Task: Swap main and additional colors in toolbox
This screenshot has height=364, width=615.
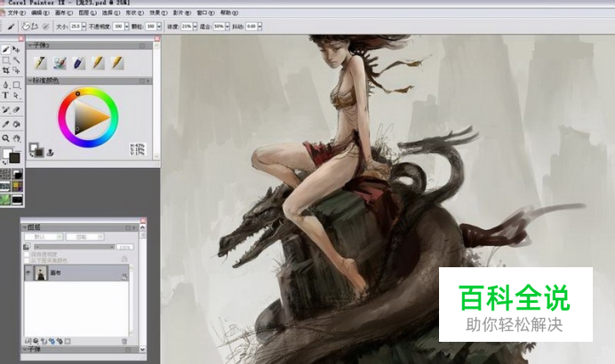Action: click(x=4, y=162)
